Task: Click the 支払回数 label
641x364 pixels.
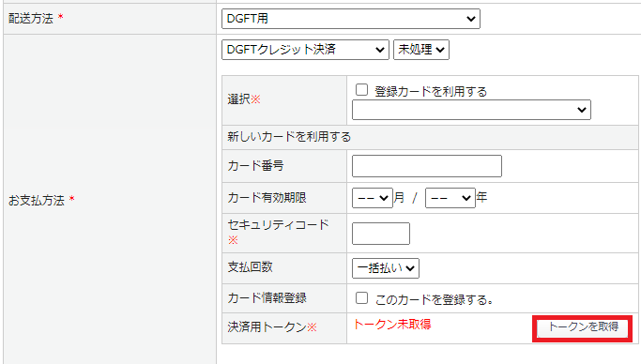Action: (250, 267)
